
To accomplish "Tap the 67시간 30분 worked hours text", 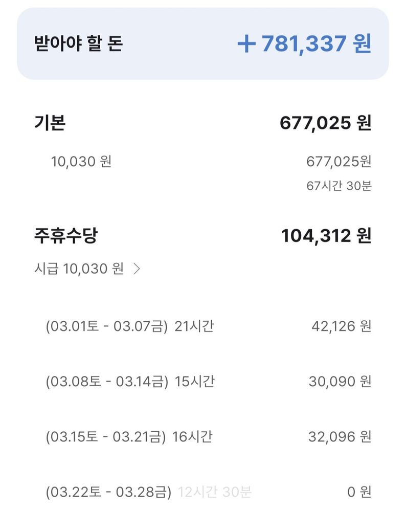I will [x=339, y=186].
